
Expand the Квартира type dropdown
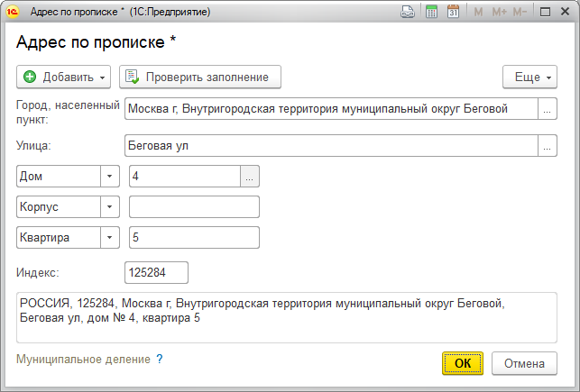110,237
